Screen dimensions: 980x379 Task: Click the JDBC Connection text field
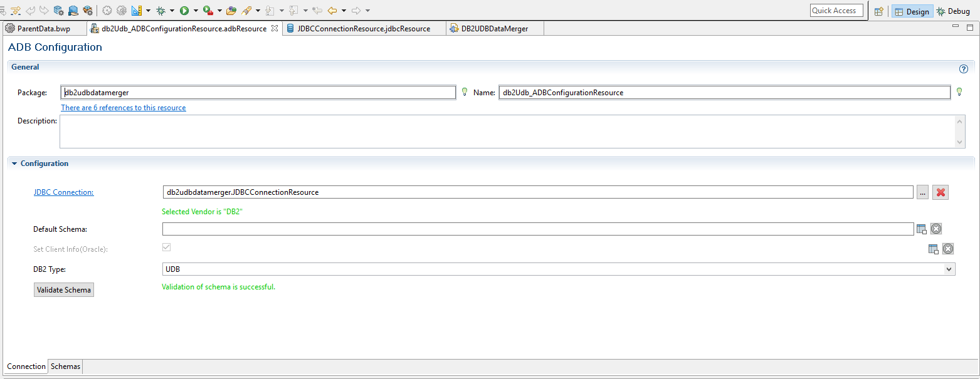tap(538, 192)
